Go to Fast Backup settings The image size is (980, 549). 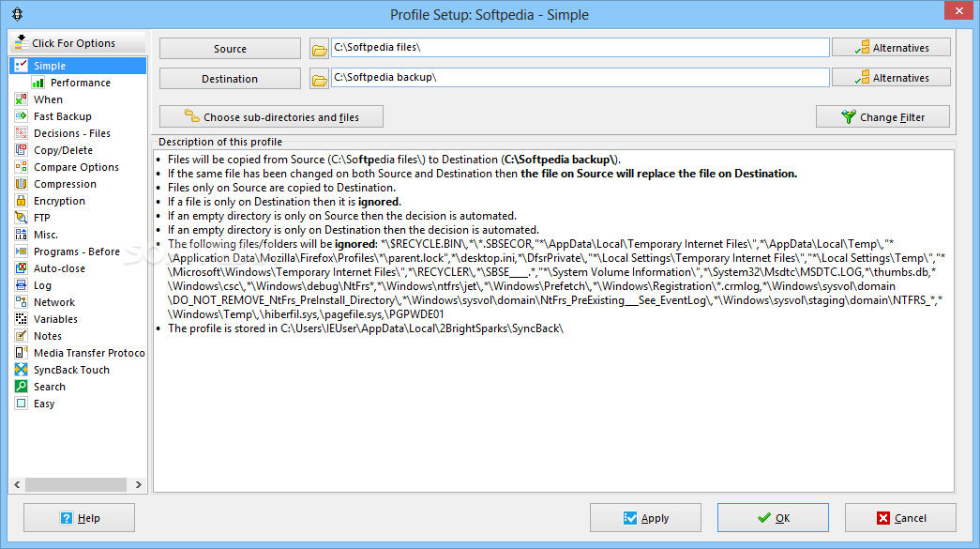(x=63, y=116)
